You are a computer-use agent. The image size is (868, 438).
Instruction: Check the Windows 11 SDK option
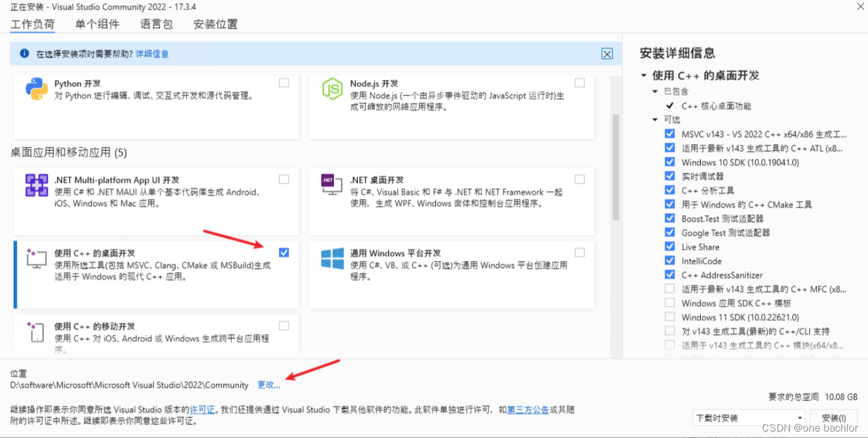670,317
